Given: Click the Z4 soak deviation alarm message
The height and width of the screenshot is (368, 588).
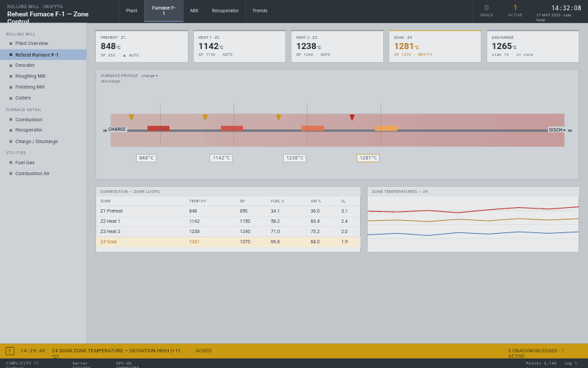Looking at the screenshot, I should point(116,354).
